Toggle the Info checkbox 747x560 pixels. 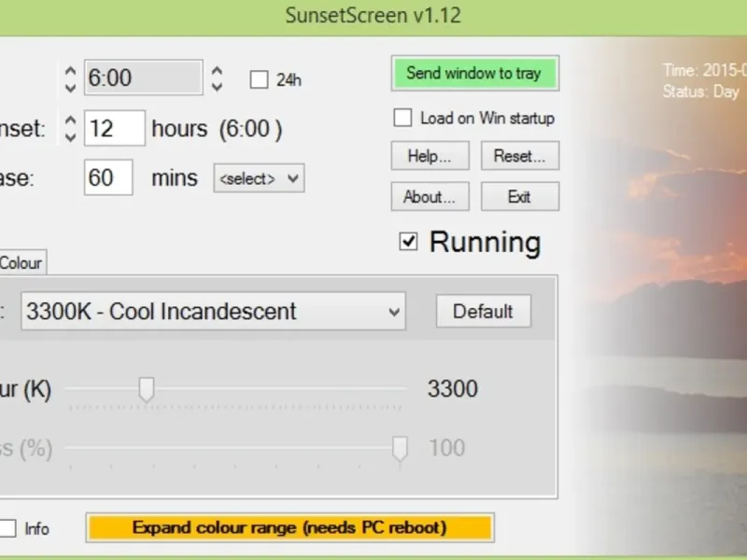(x=7, y=528)
